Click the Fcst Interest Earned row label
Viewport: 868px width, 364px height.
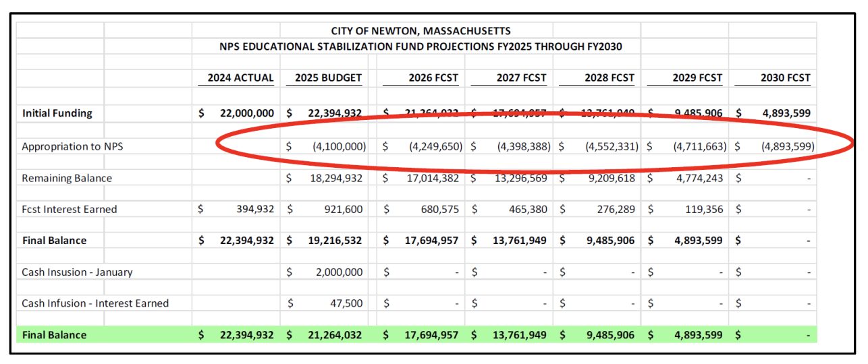pos(69,210)
